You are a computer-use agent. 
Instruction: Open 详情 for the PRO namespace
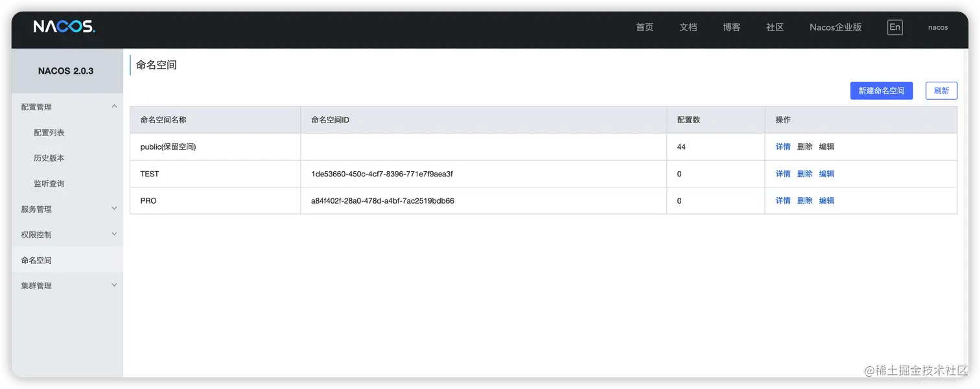(783, 201)
